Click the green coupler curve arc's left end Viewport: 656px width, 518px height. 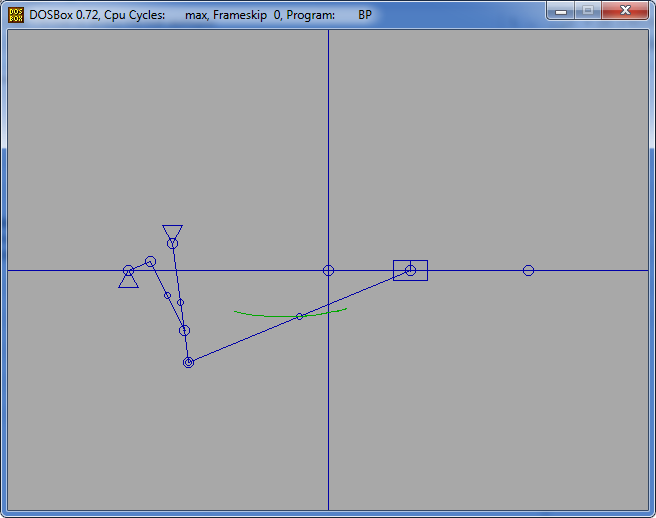click(236, 311)
